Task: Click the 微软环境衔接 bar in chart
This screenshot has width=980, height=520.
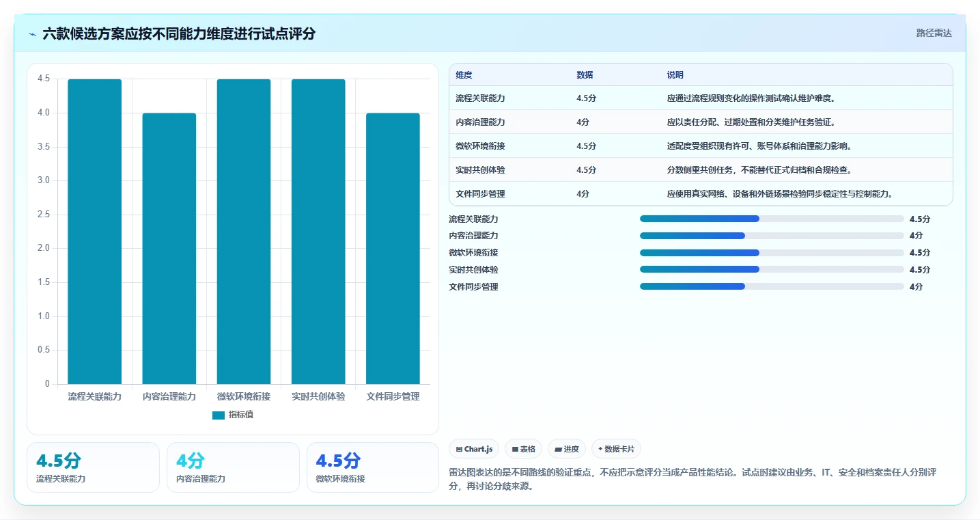Action: tap(244, 232)
